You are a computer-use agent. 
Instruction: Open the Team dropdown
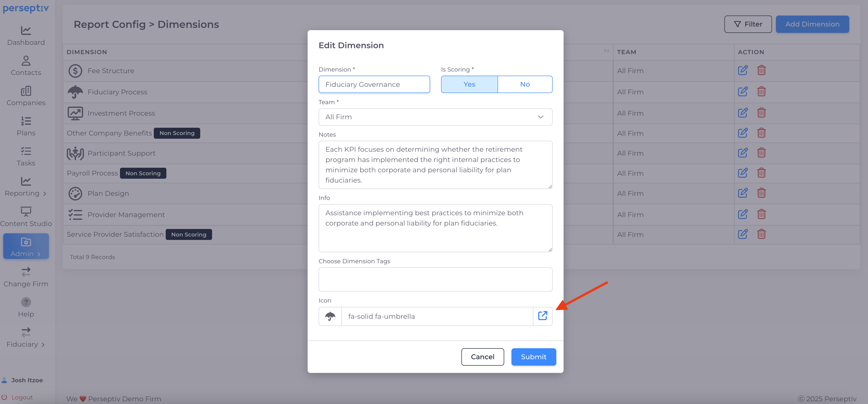tap(435, 117)
